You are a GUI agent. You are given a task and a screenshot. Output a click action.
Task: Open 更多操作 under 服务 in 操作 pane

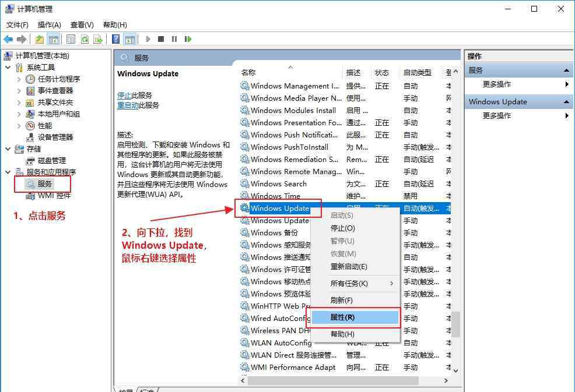[x=496, y=84]
